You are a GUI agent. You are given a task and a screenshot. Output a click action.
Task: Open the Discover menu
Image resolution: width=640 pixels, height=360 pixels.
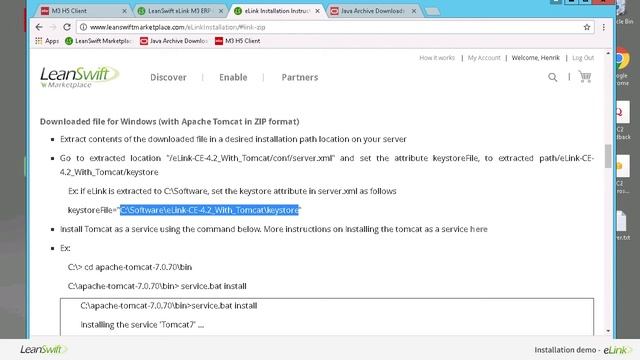coord(168,77)
